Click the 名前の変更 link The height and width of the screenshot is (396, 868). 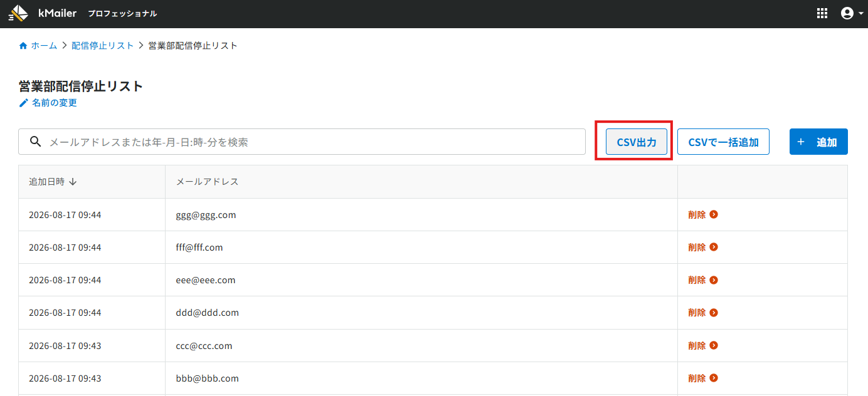tap(55, 103)
